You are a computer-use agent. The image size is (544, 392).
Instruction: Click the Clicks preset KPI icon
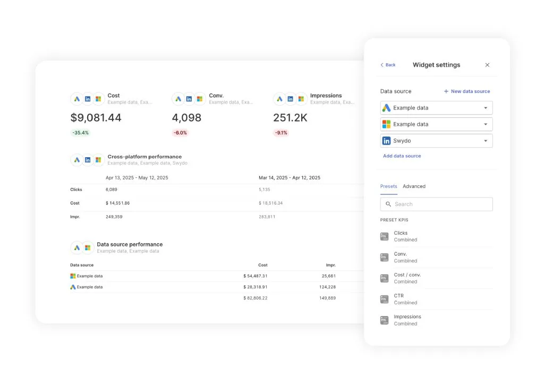coord(385,236)
